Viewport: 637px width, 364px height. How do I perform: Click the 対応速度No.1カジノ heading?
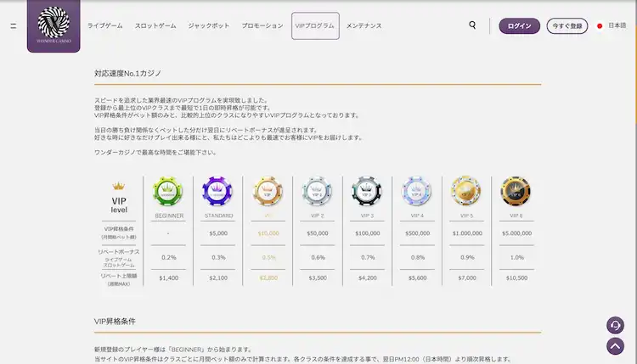coord(128,74)
